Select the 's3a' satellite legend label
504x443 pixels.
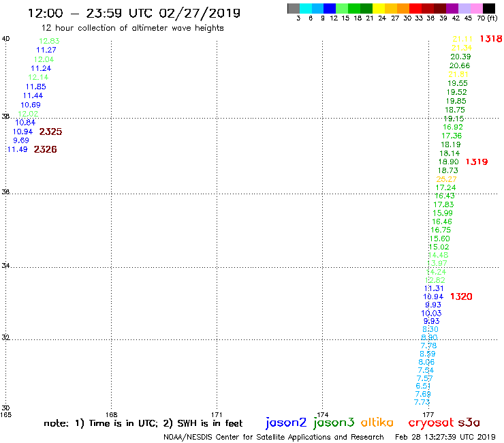pos(469,423)
